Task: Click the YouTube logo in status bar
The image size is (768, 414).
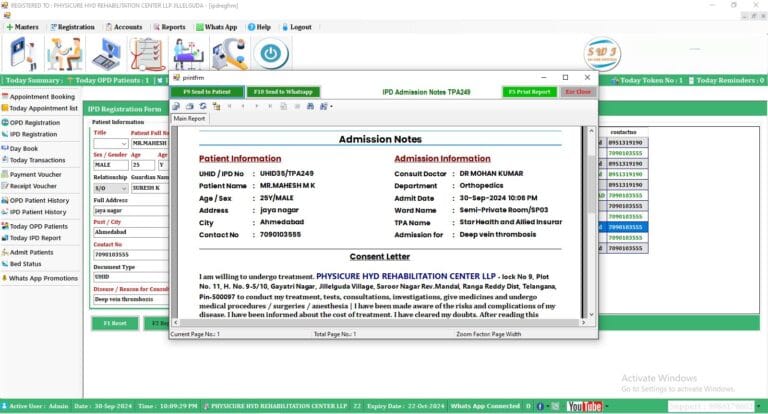Action: 584,406
